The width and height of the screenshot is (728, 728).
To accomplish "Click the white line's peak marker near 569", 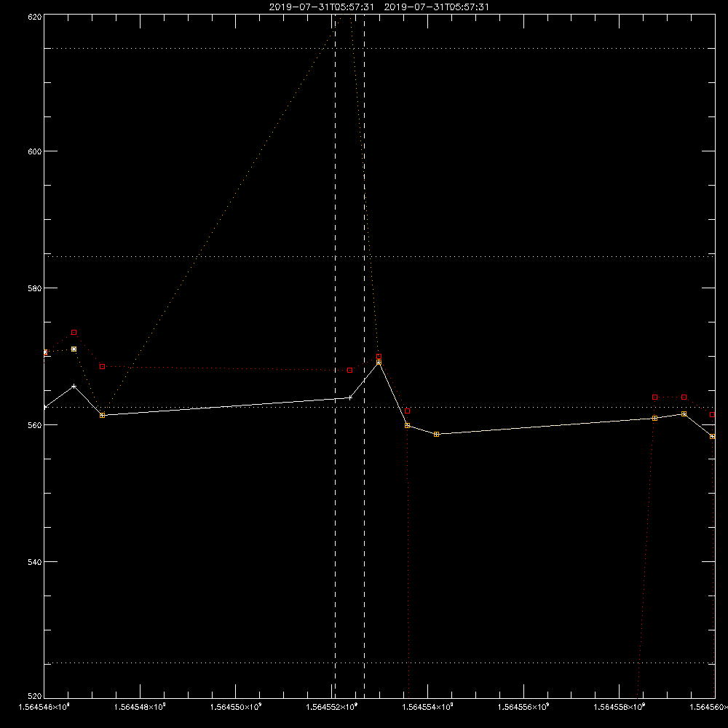I will [x=379, y=362].
